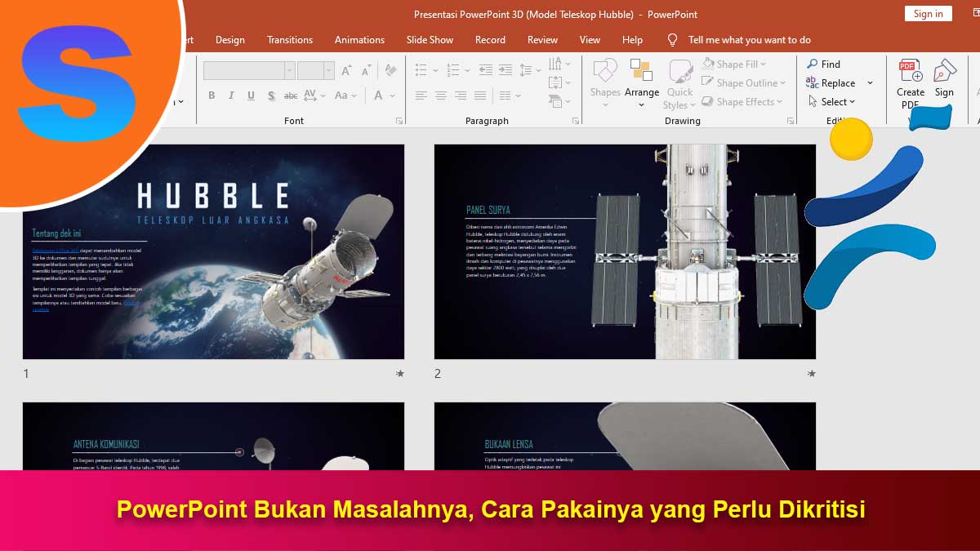Viewport: 980px width, 551px height.
Task: Open the Review tab
Action: click(542, 39)
